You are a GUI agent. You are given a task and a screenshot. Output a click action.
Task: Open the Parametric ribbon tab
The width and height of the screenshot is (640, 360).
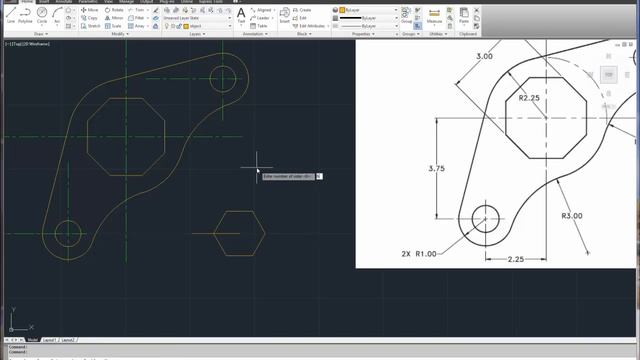point(88,2)
